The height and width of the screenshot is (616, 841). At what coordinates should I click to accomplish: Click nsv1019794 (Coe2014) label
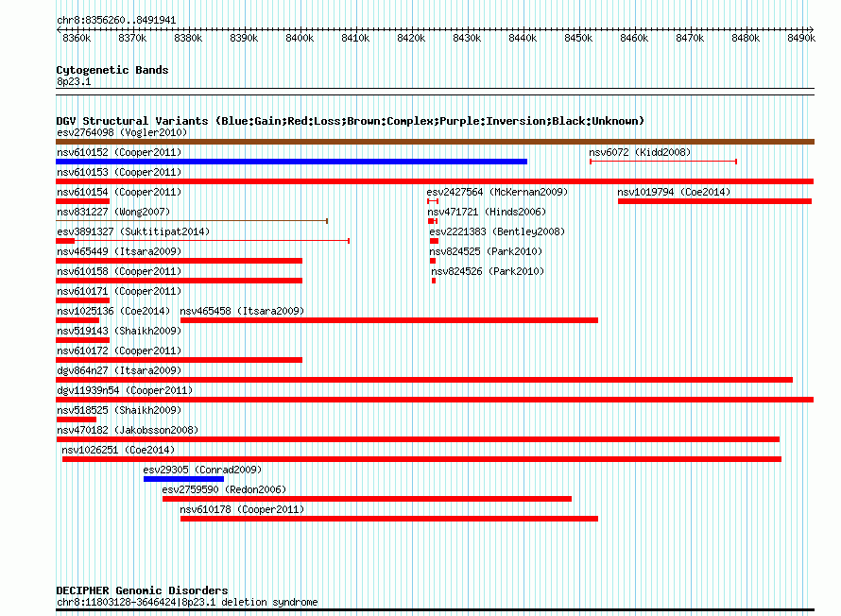tap(674, 192)
